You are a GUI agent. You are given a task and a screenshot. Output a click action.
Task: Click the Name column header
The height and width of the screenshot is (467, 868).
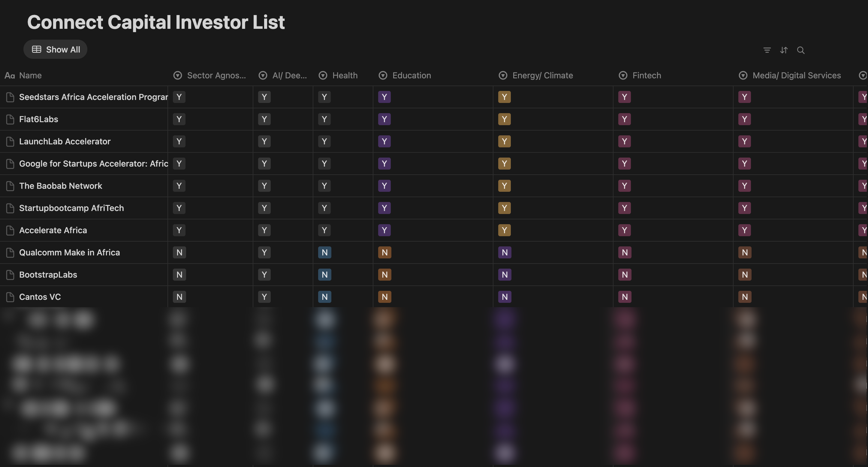click(30, 75)
